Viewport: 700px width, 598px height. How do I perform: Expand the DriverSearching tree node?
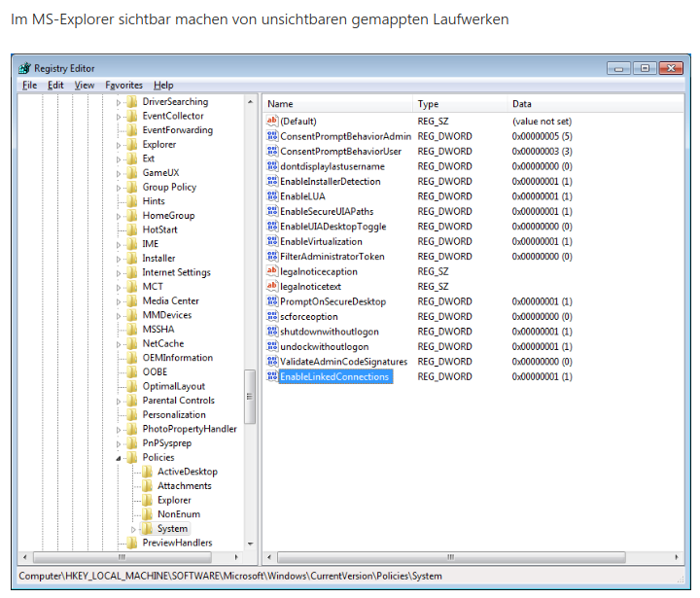point(119,102)
